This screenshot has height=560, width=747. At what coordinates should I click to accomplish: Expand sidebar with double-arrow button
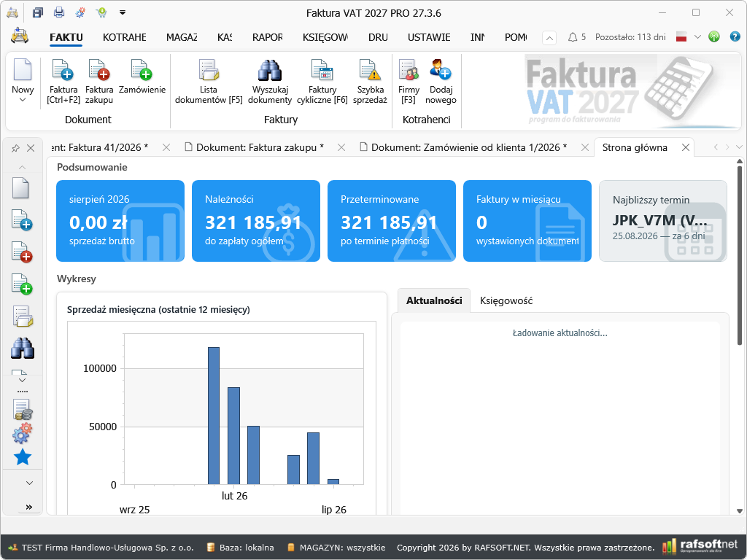coord(29,507)
